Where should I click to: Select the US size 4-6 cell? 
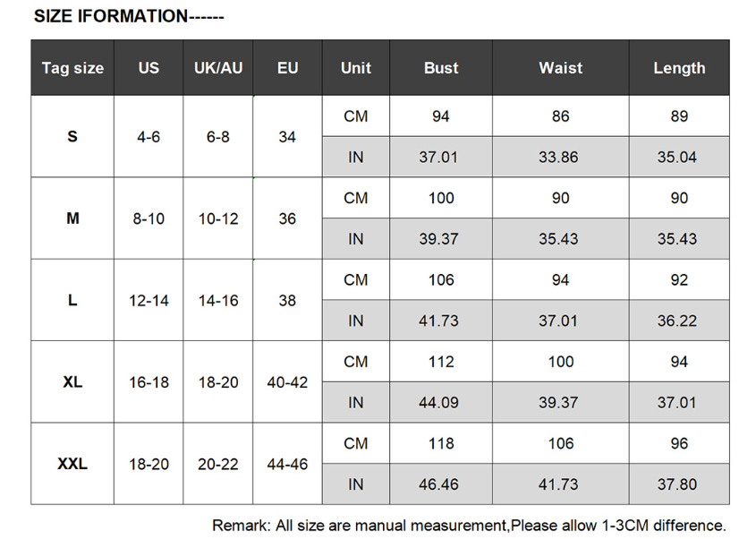[x=149, y=137]
